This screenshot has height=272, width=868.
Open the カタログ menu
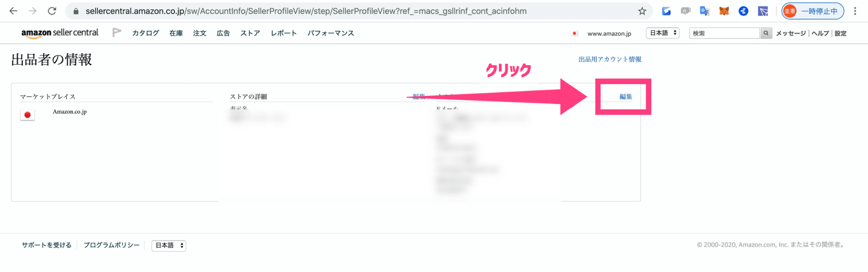(x=145, y=33)
